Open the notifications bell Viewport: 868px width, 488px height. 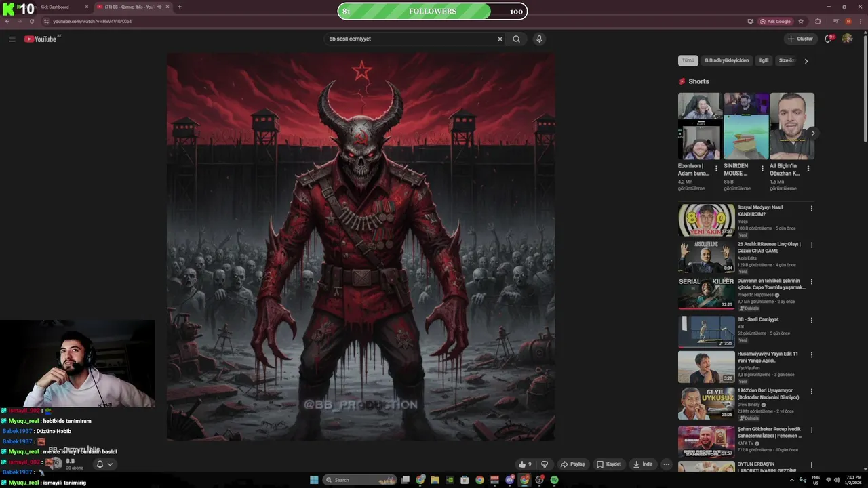point(827,39)
